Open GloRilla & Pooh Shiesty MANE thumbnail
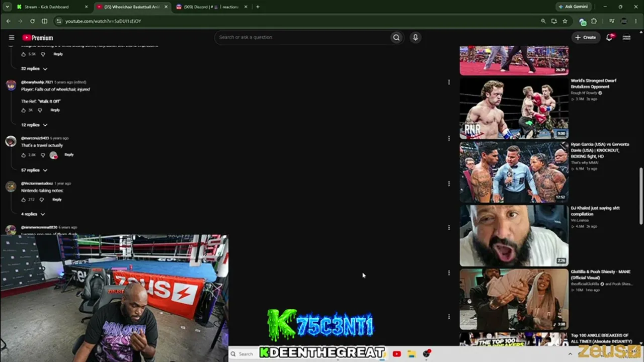 point(514,299)
